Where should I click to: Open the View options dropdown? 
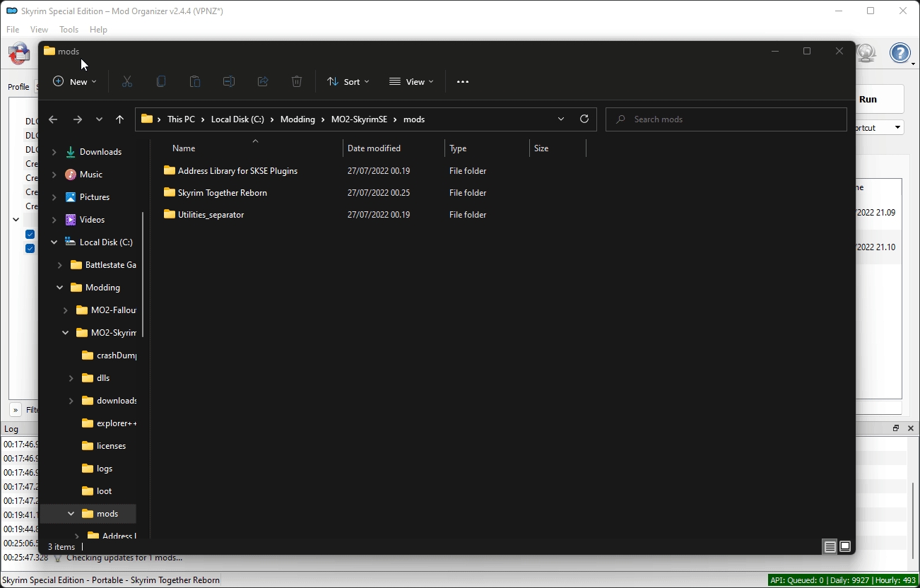411,82
